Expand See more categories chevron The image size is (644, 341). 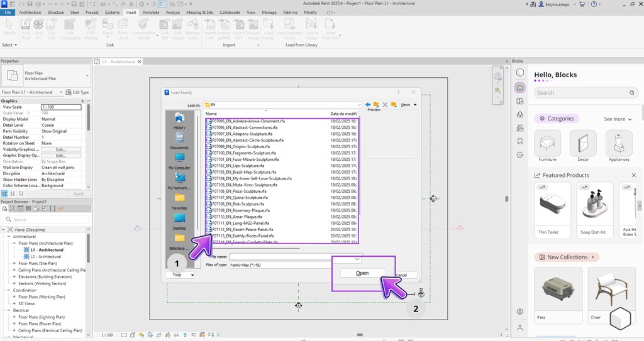pos(631,119)
